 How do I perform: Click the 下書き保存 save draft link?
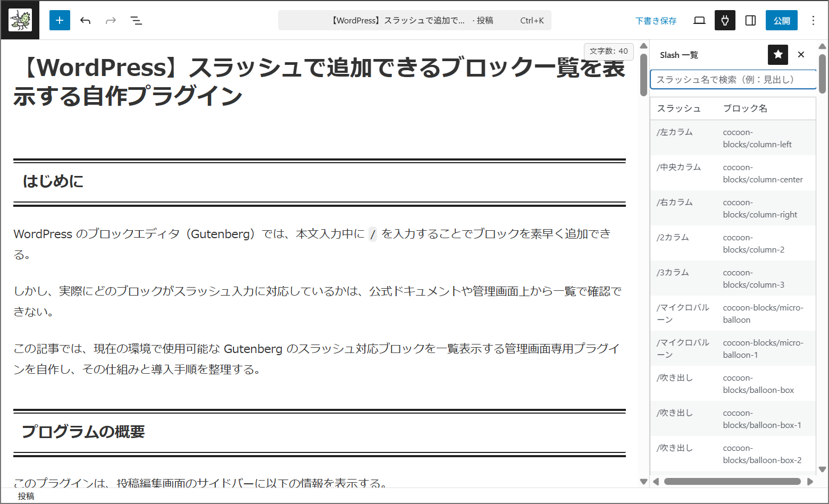point(656,21)
